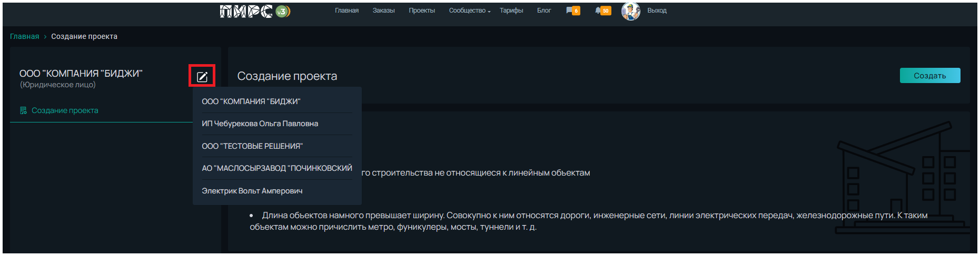Open the Проекты menu item
Image resolution: width=980 pixels, height=256 pixels.
point(422,11)
